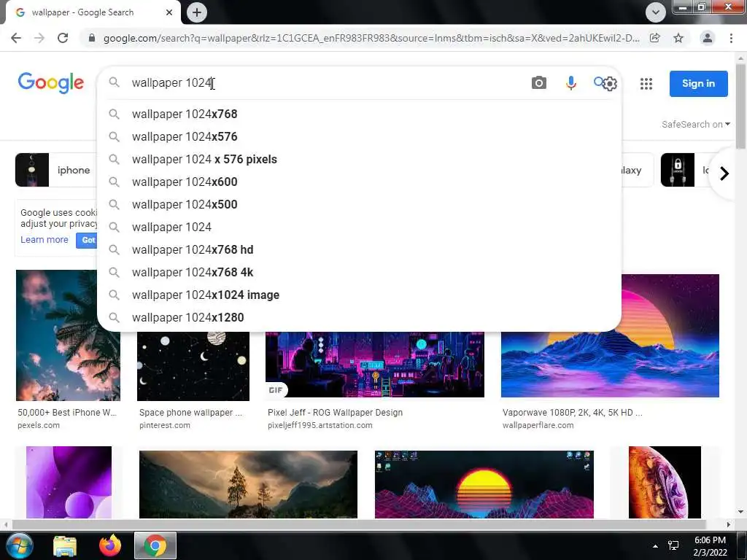This screenshot has height=560, width=747.
Task: Open quick settings gear icon
Action: 610,84
